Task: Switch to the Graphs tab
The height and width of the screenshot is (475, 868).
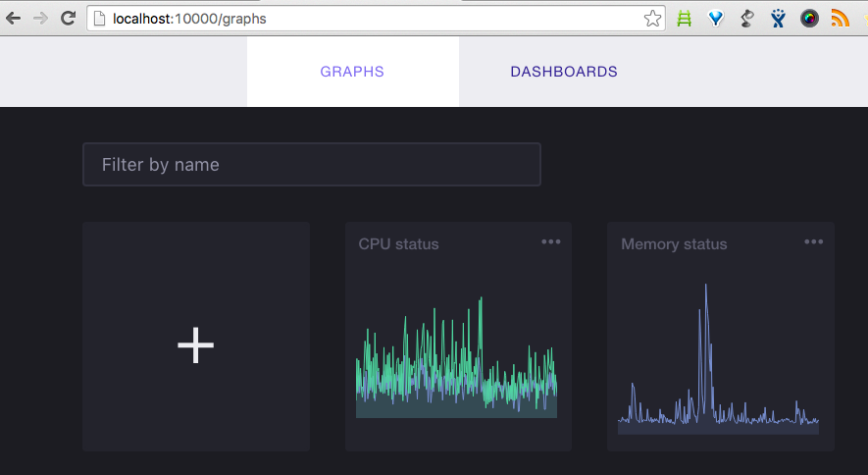Action: coord(353,72)
